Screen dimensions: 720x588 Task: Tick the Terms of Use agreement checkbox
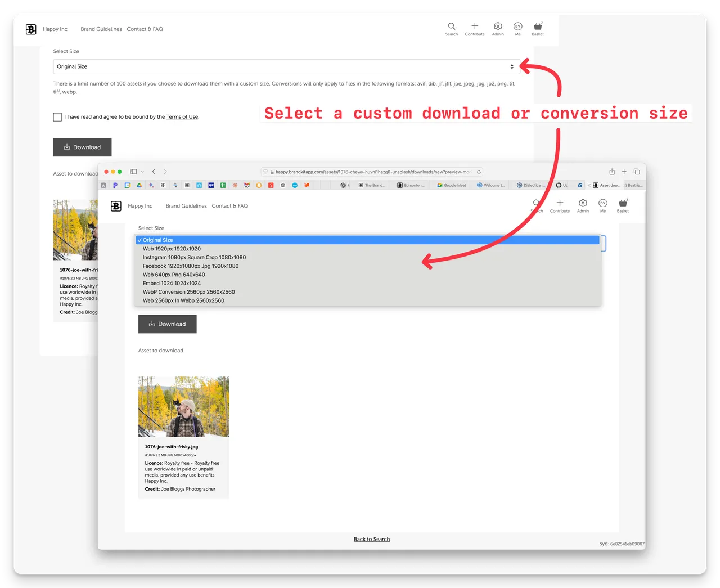coord(57,117)
